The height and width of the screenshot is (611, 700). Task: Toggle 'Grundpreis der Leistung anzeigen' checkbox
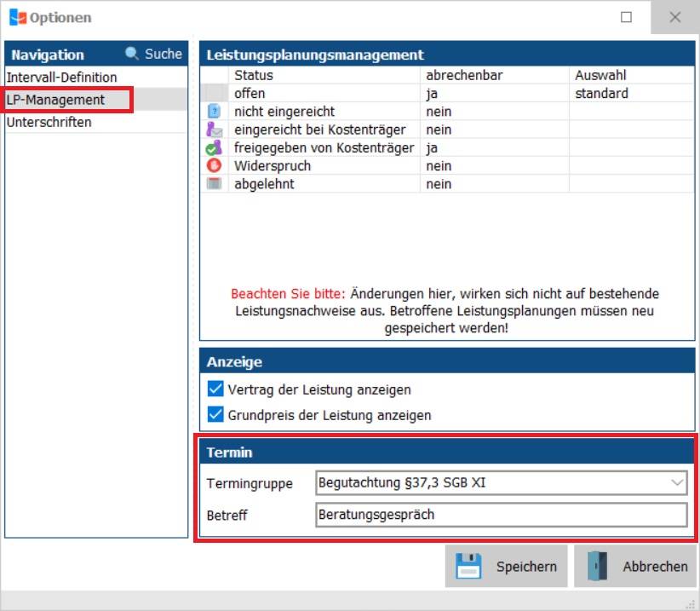[x=215, y=415]
